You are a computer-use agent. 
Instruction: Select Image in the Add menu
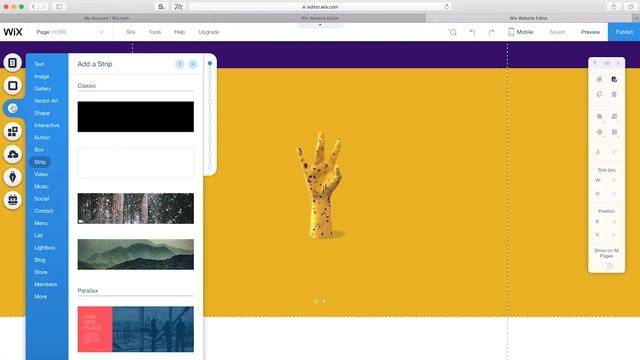(x=42, y=76)
